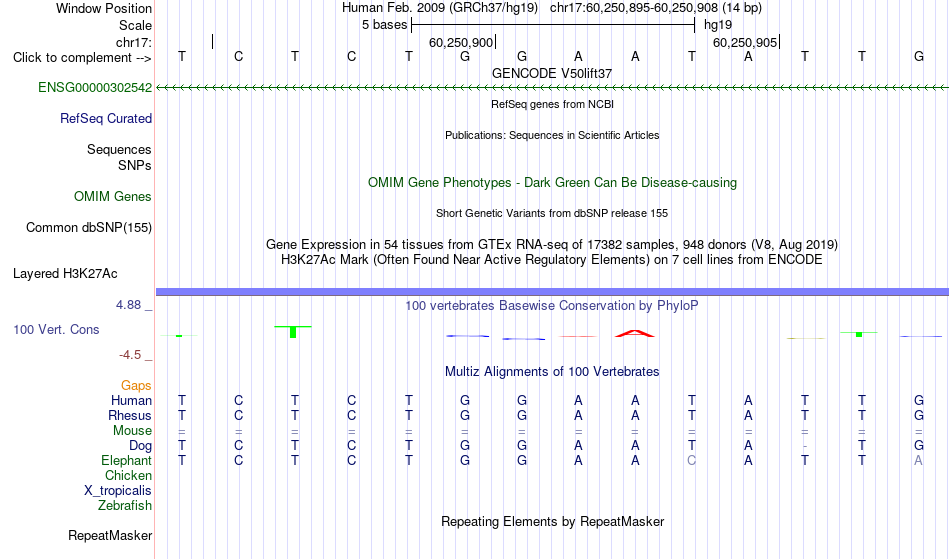Click the GTEx Gene Expression title line

tap(552, 245)
